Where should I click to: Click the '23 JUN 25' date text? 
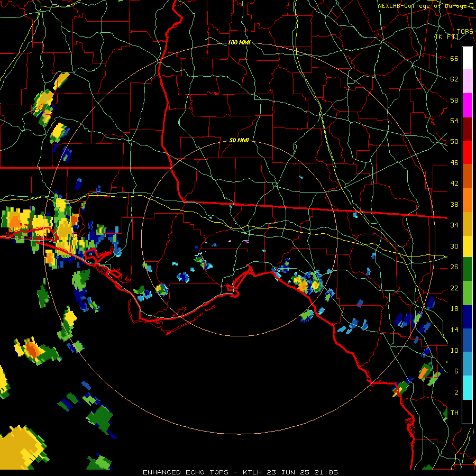[288, 472]
